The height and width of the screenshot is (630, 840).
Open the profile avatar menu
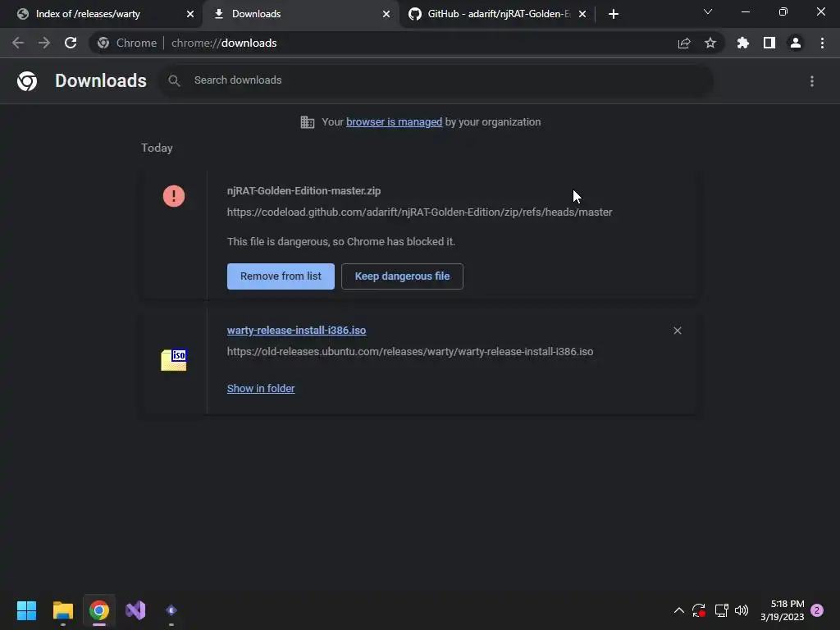click(796, 43)
